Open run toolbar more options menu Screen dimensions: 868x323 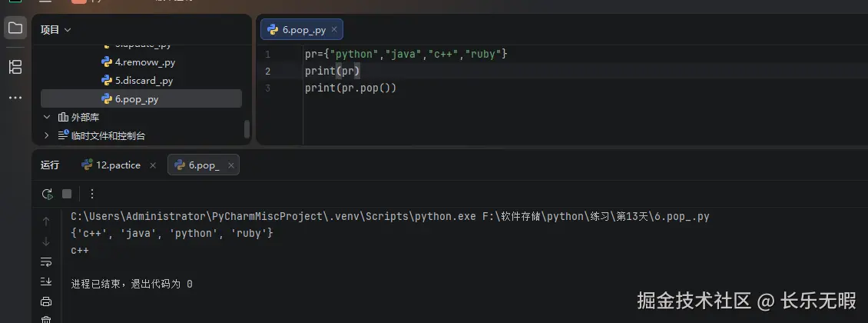pyautogui.click(x=92, y=194)
